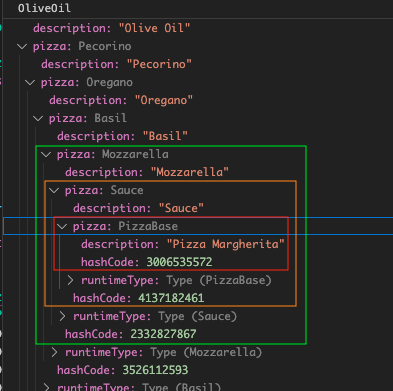Screen dimensions: 393x391
Task: Select the OliveOil header row
Action: (198, 8)
